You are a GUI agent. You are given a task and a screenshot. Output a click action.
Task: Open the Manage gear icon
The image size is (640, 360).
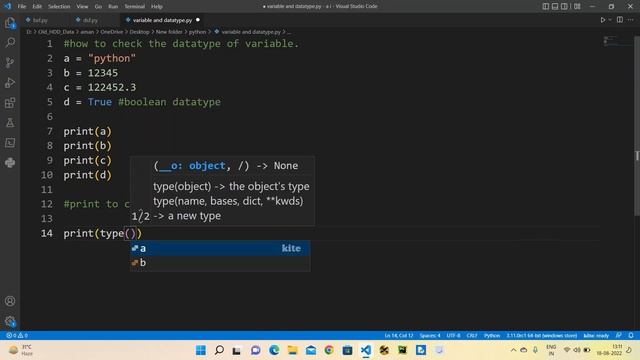click(10, 321)
